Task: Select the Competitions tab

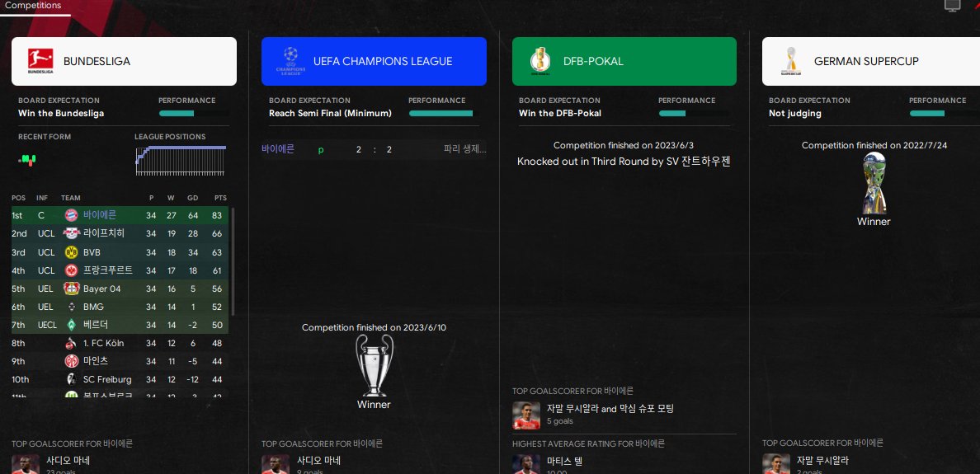Action: pos(33,6)
